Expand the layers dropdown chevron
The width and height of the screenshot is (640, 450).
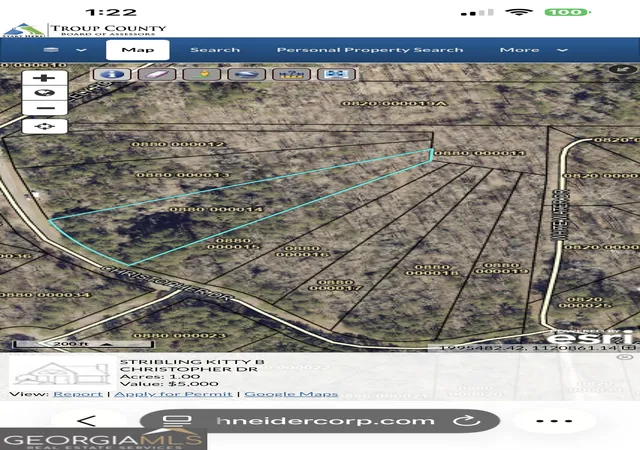(81, 50)
